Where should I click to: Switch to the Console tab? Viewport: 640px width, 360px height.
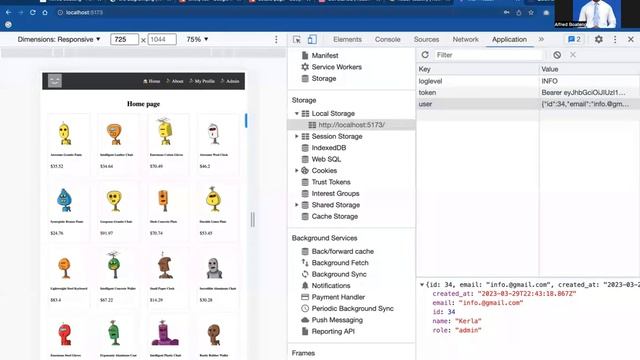tap(387, 40)
